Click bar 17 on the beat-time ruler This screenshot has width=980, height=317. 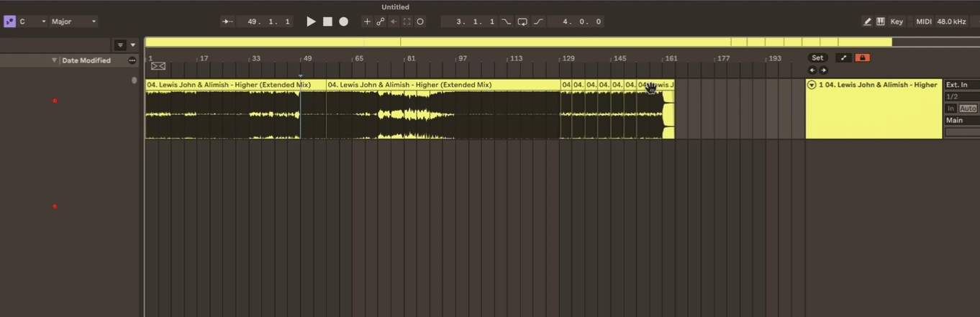pyautogui.click(x=204, y=58)
